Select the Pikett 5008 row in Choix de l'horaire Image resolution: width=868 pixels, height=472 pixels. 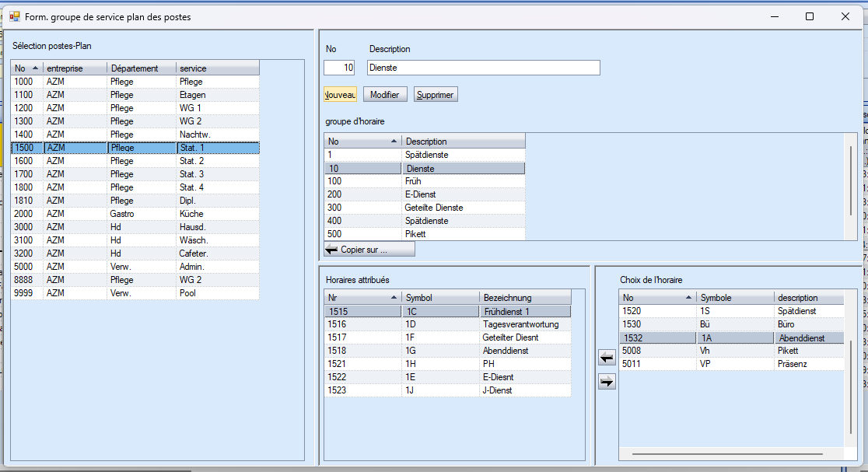tap(731, 351)
